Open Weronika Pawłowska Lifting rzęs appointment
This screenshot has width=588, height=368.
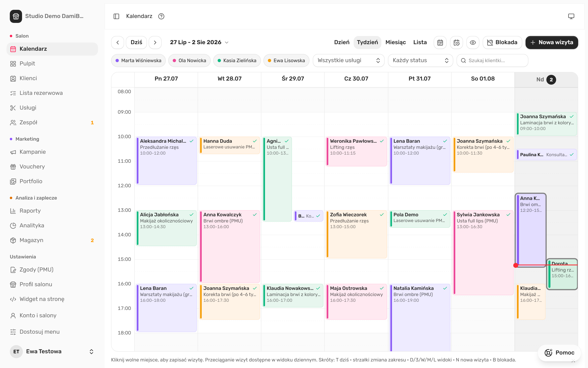pyautogui.click(x=356, y=151)
